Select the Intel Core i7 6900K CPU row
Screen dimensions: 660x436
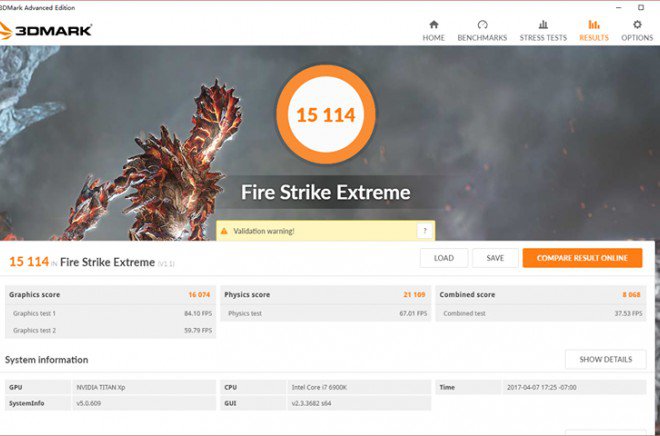click(x=325, y=387)
